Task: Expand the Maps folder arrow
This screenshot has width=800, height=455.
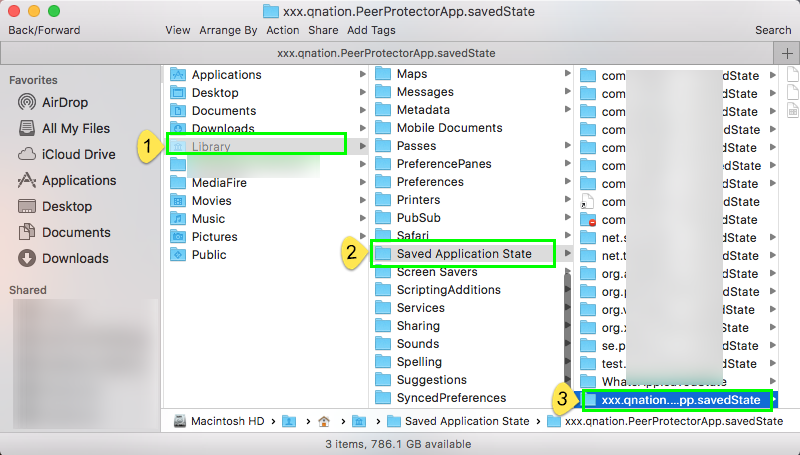Action: pyautogui.click(x=567, y=74)
